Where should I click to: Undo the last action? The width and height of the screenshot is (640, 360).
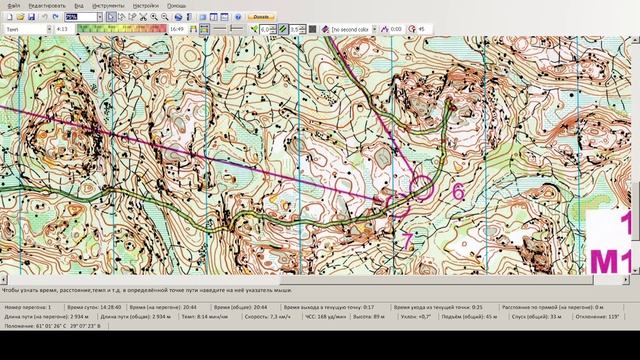pyautogui.click(x=44, y=17)
